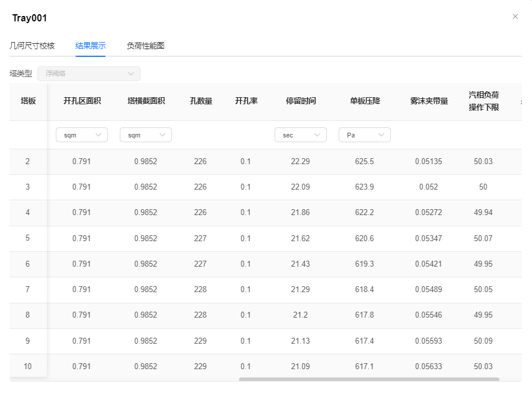Select tray number 4 row cell

coord(27,212)
